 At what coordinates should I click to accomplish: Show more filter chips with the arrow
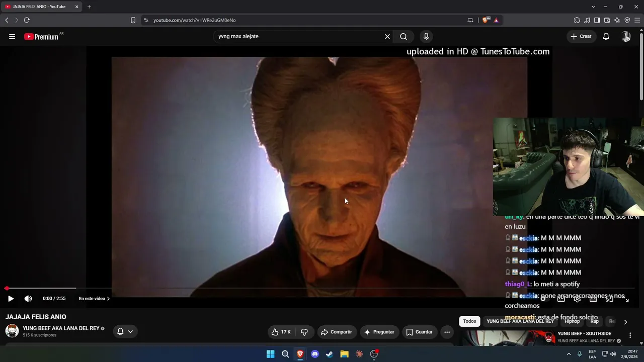[625, 322]
